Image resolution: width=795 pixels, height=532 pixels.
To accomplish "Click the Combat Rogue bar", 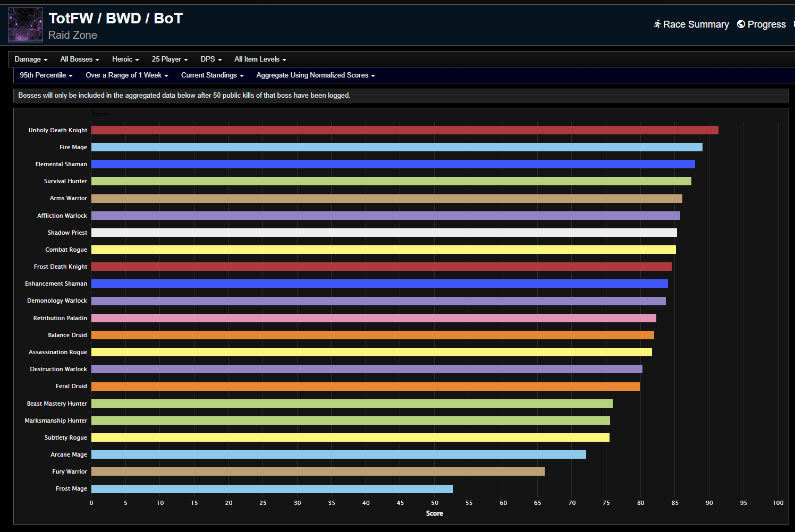I will tap(384, 250).
